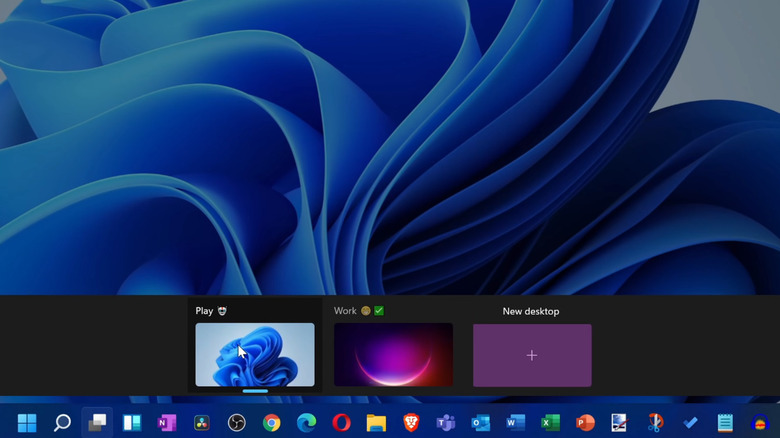Click the Task View taskbar button
The height and width of the screenshot is (438, 780).
tap(97, 423)
